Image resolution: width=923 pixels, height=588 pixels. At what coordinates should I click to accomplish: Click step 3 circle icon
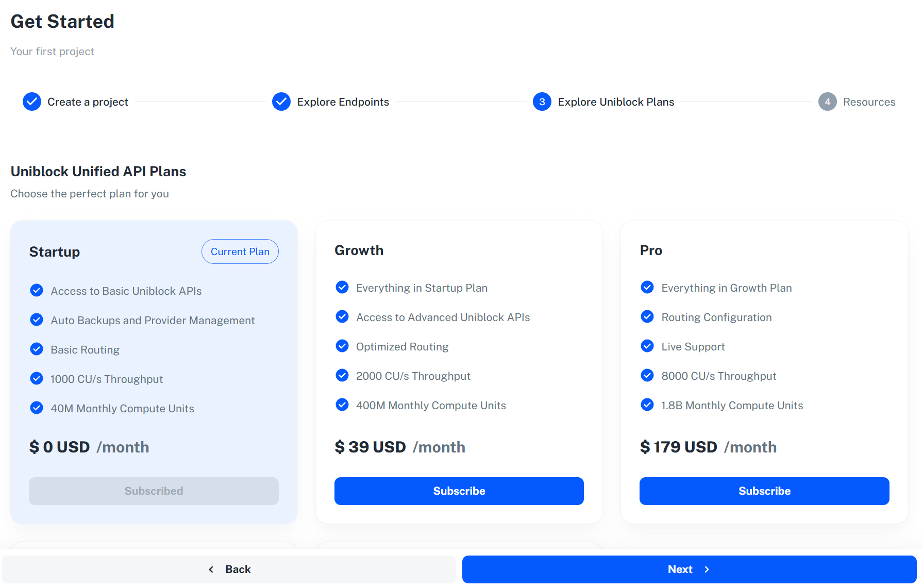pos(542,102)
